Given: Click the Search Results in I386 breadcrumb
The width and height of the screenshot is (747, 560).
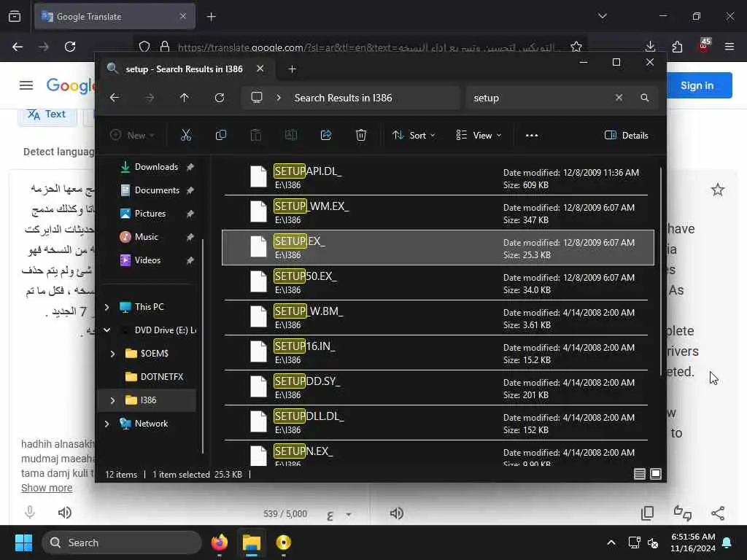Looking at the screenshot, I should pos(343,98).
